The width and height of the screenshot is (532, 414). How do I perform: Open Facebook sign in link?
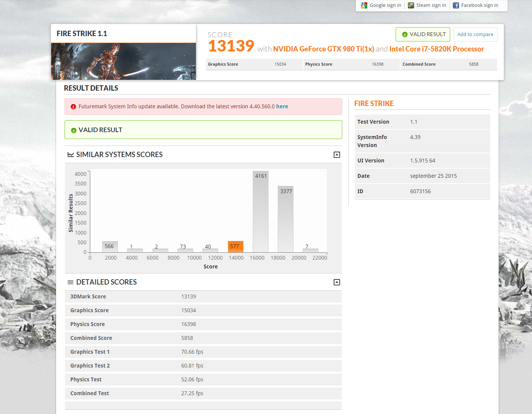479,5
